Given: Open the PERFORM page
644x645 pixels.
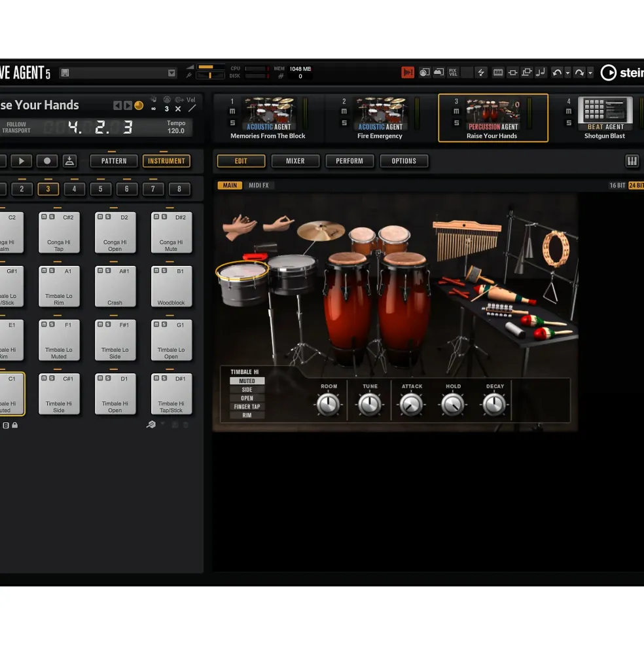Looking at the screenshot, I should coord(349,161).
